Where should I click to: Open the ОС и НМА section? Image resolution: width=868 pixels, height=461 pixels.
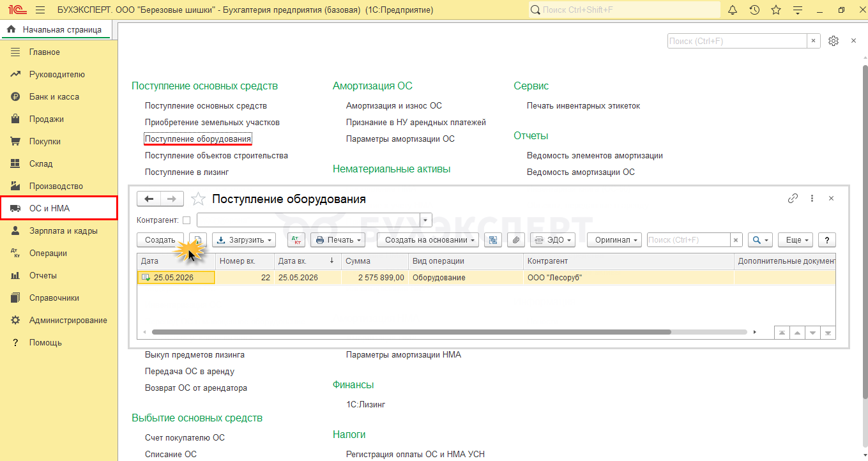pyautogui.click(x=59, y=208)
